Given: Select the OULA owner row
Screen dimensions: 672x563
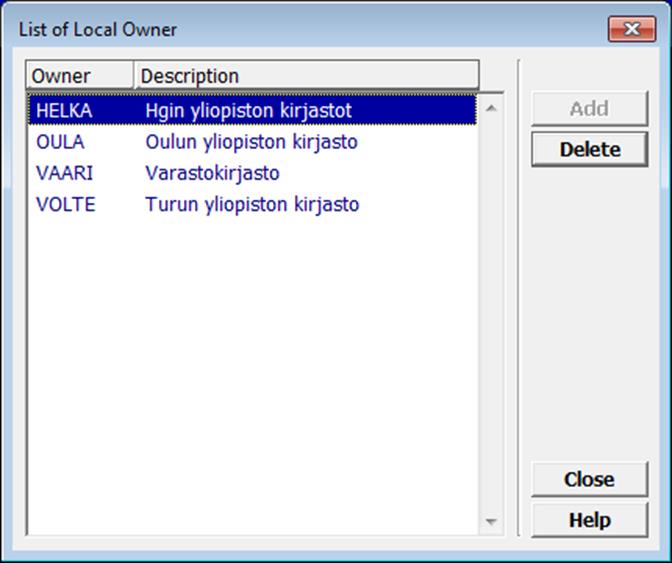Looking at the screenshot, I should click(x=252, y=142).
